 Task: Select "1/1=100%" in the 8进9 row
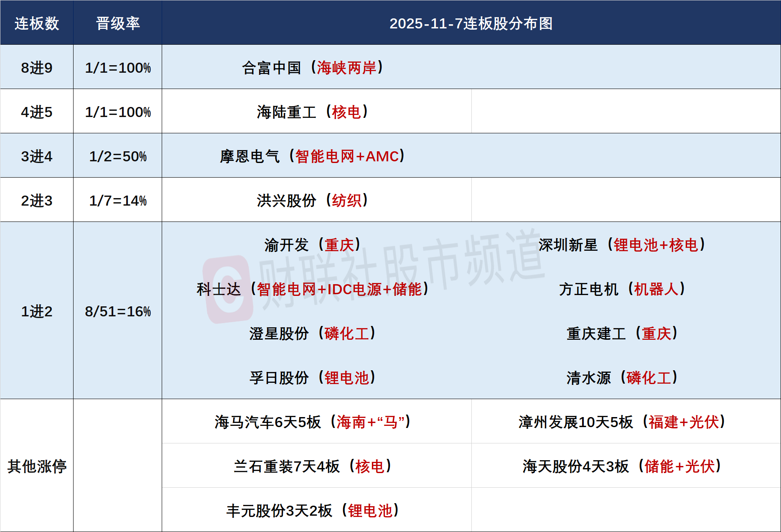[118, 67]
